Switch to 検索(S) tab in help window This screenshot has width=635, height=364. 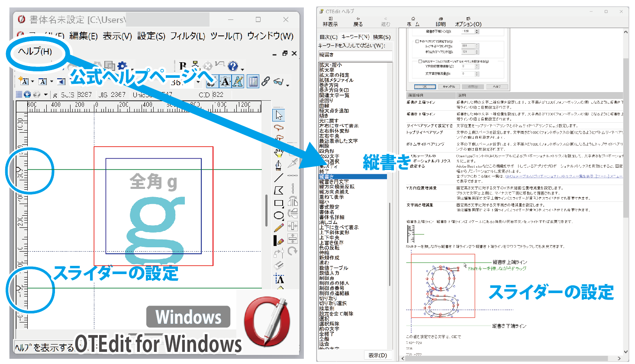tap(382, 37)
